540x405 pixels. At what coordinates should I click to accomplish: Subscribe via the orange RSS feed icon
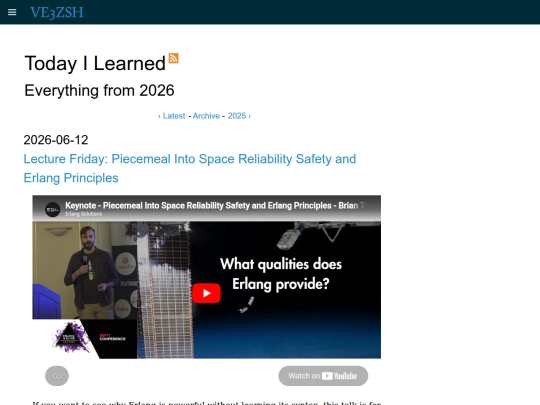click(174, 58)
